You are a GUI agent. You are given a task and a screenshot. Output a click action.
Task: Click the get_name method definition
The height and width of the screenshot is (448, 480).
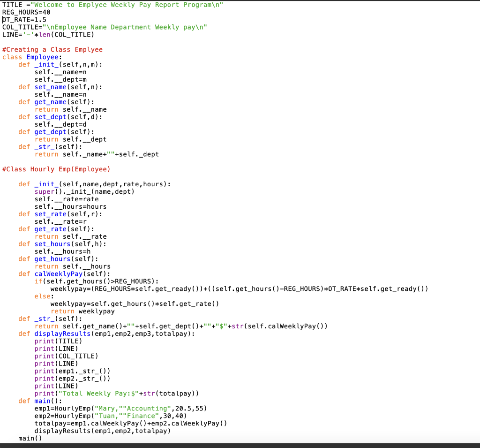pyautogui.click(x=50, y=102)
